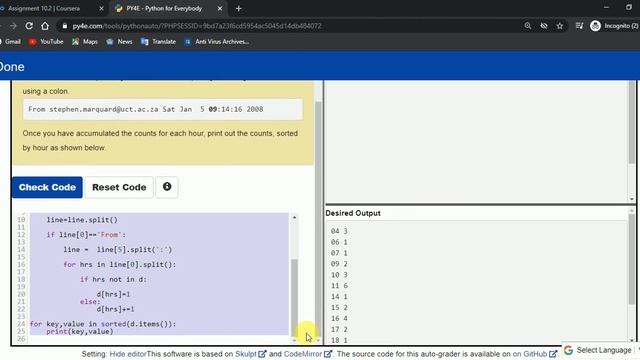Screen dimensions: 640x360
Task: Open the News bookmark
Action: [x=119, y=42]
